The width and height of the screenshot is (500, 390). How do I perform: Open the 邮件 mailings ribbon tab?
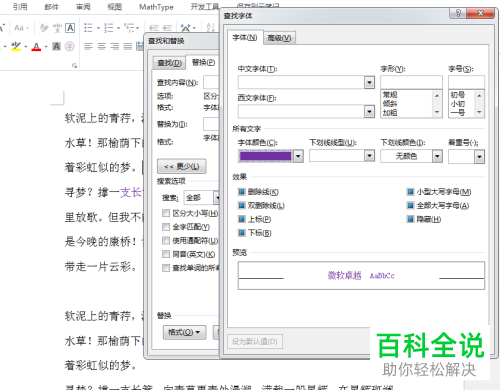tap(52, 7)
